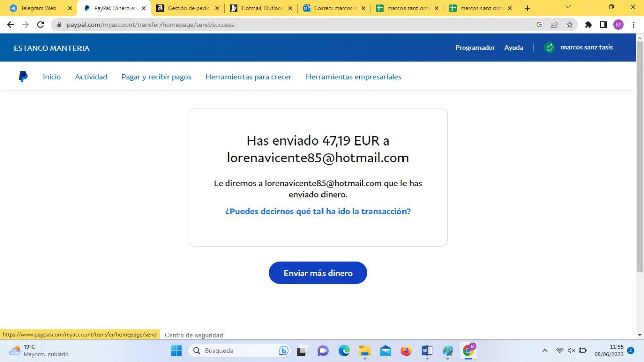Click the Ayuda help link
Viewport: 644px width, 362px height.
pyautogui.click(x=514, y=48)
